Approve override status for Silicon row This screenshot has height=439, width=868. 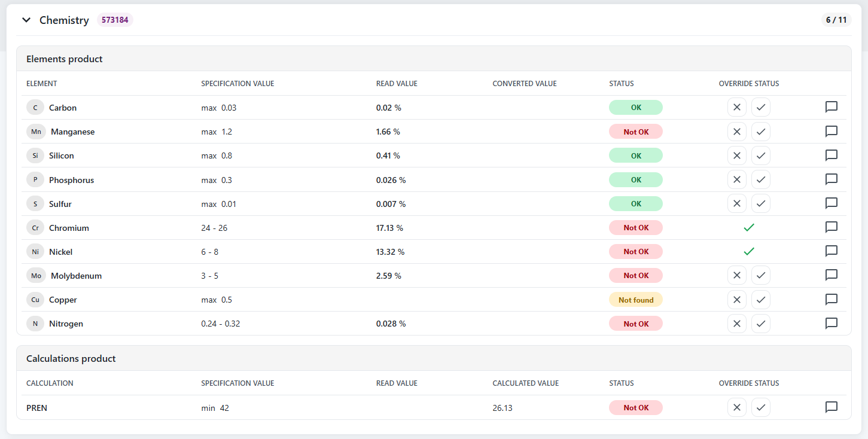click(761, 156)
